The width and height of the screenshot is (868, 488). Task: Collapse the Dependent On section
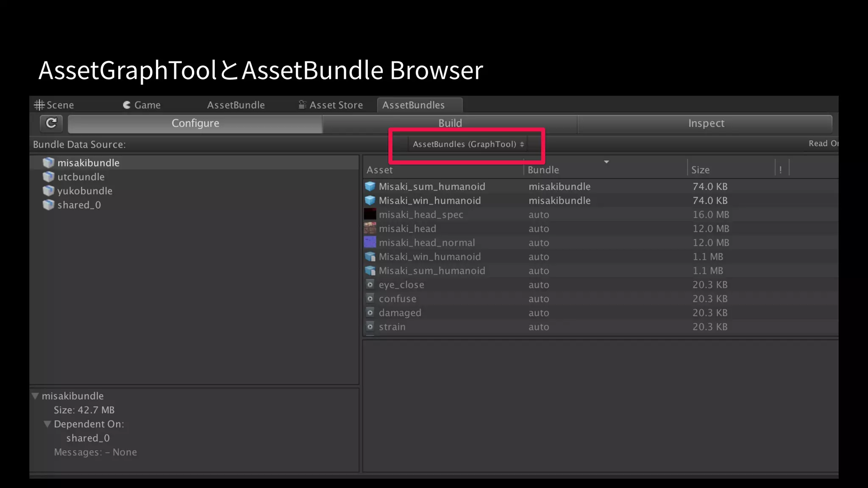47,424
